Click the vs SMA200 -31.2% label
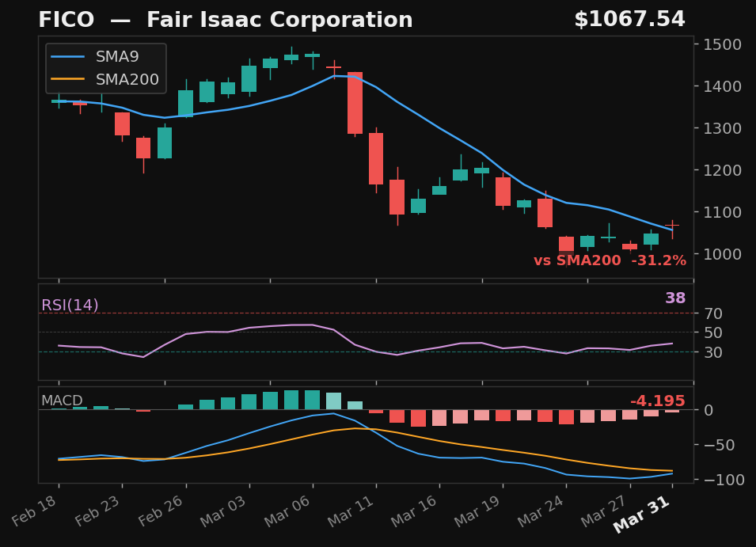756x547 pixels. (x=610, y=260)
